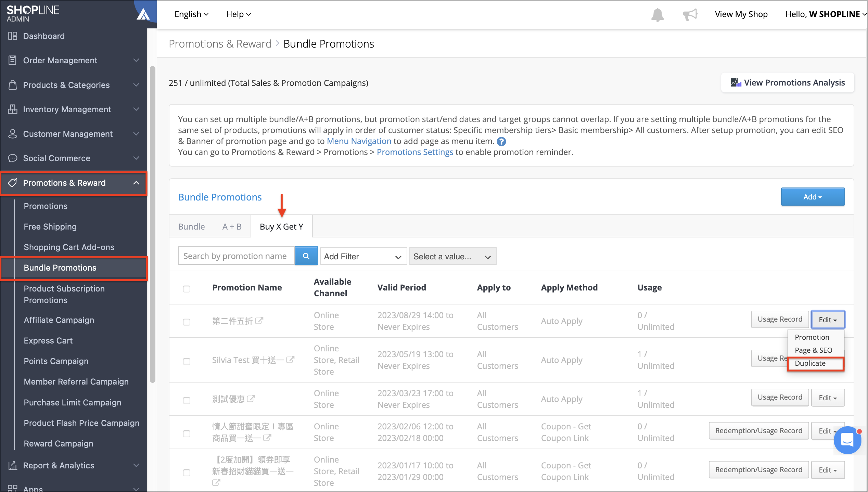This screenshot has width=868, height=492.
Task: Open the blue Add dropdown button
Action: pos(813,197)
